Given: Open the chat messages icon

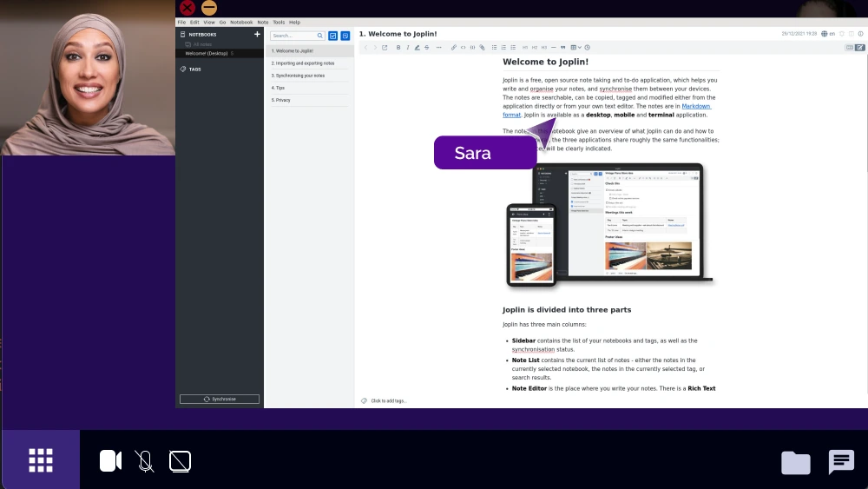Looking at the screenshot, I should [841, 462].
